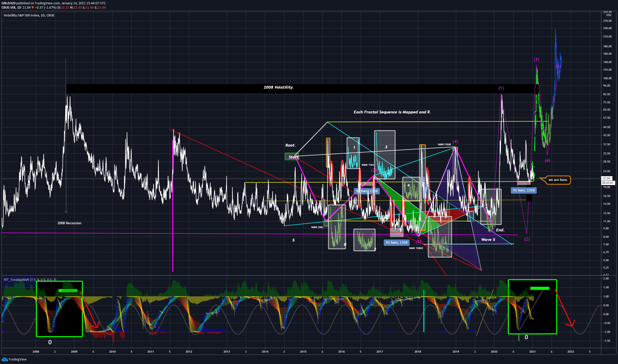The image size is (618, 364).
Task: Click the 2009 year on the time axis
Action: (74, 352)
